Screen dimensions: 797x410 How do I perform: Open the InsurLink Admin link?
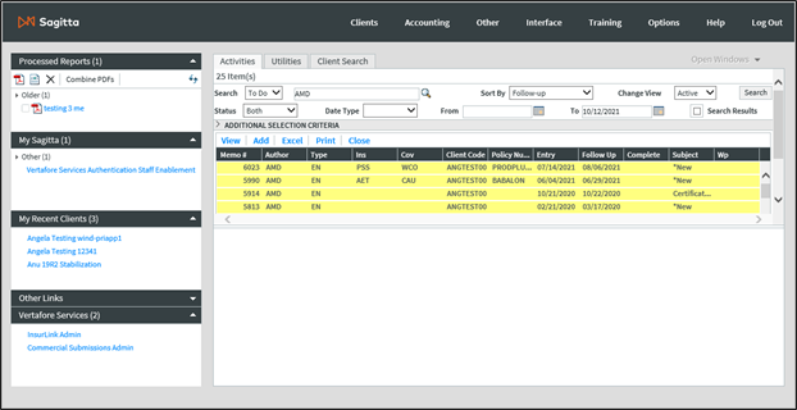coord(55,335)
